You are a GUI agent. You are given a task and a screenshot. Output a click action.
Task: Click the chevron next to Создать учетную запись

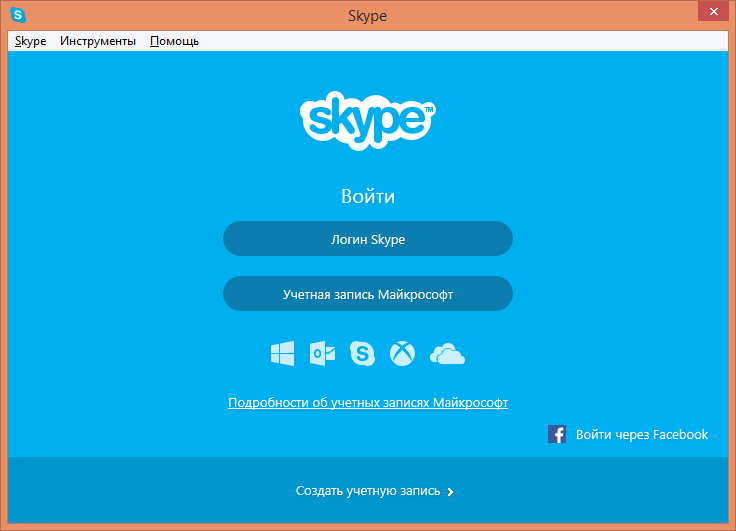[451, 492]
